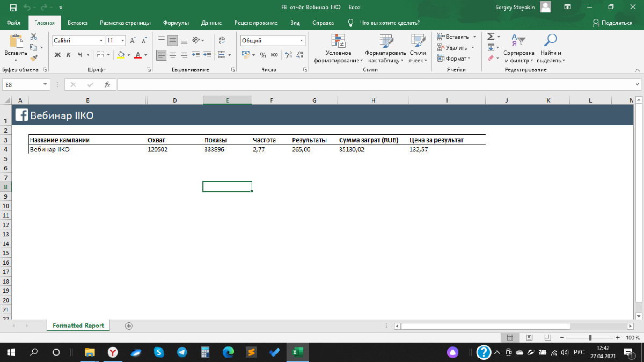Apply percent style format
The height and width of the screenshot is (362, 644).
(263, 55)
